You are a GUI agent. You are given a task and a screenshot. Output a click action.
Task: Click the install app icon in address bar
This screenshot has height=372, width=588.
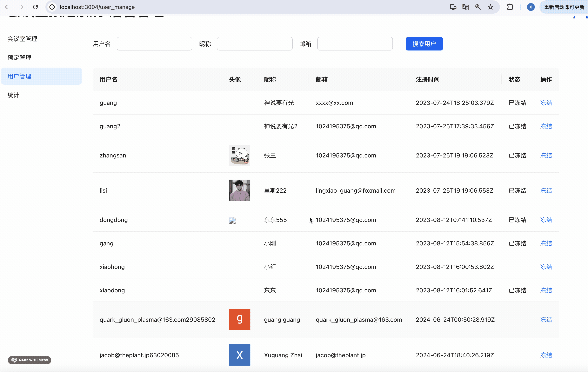click(x=453, y=7)
